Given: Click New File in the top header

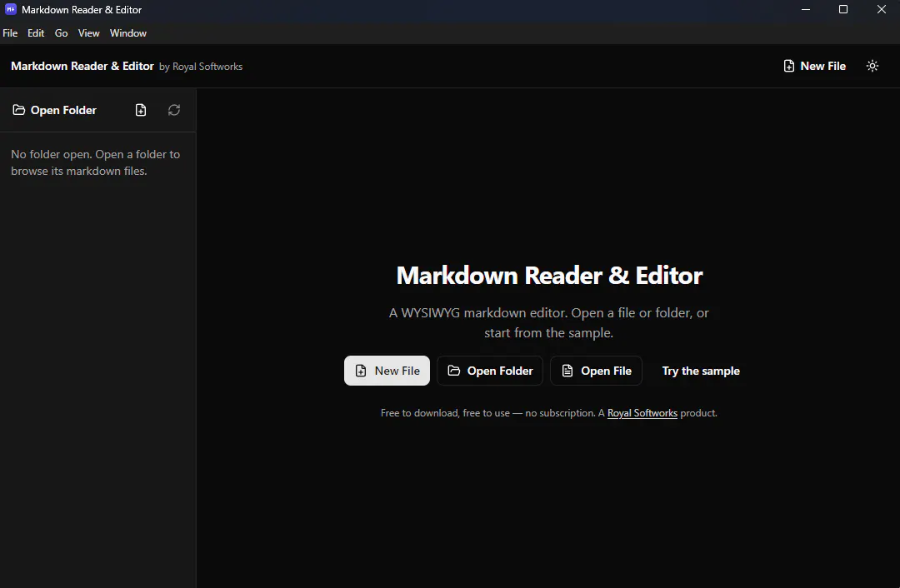Looking at the screenshot, I should click(x=814, y=66).
